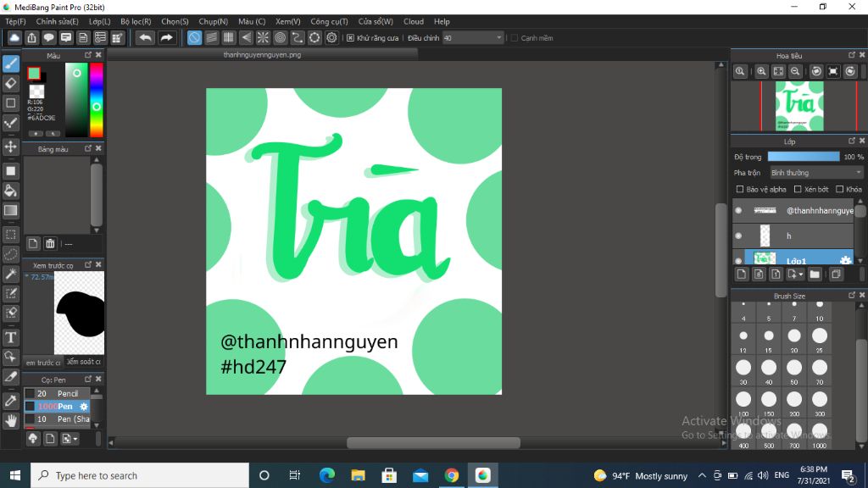Image resolution: width=868 pixels, height=488 pixels.
Task: Toggle the Khử răng cưa checkbox
Action: [x=350, y=38]
